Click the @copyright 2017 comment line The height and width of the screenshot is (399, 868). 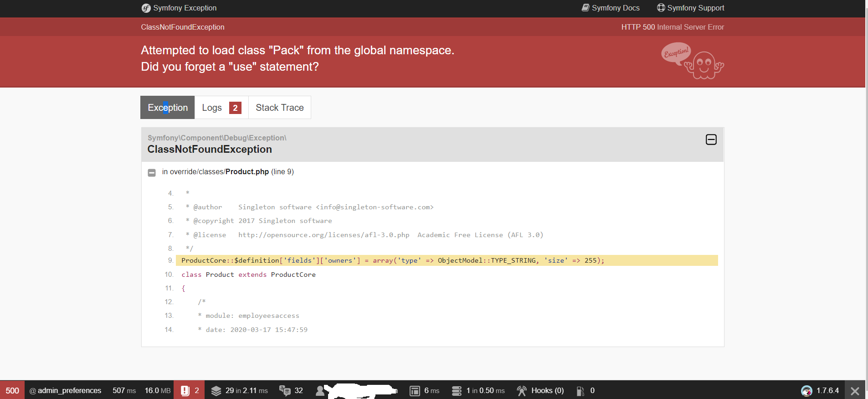[x=259, y=221]
